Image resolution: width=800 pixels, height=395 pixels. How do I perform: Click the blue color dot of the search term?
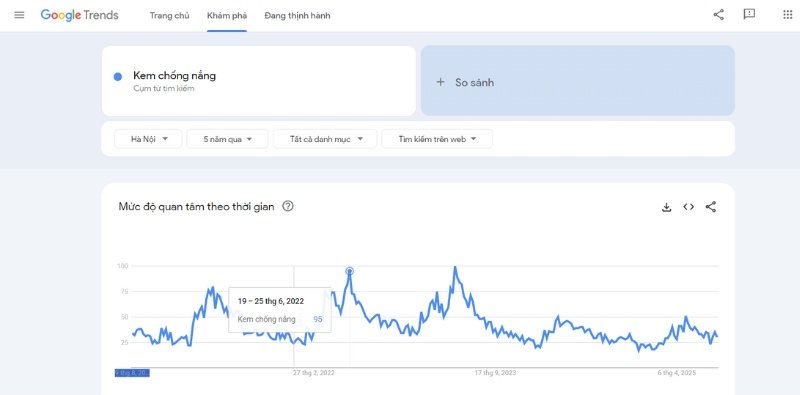pos(118,77)
